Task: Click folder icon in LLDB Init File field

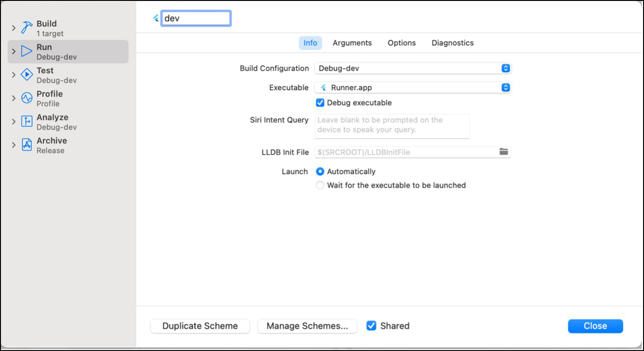Action: [x=503, y=152]
